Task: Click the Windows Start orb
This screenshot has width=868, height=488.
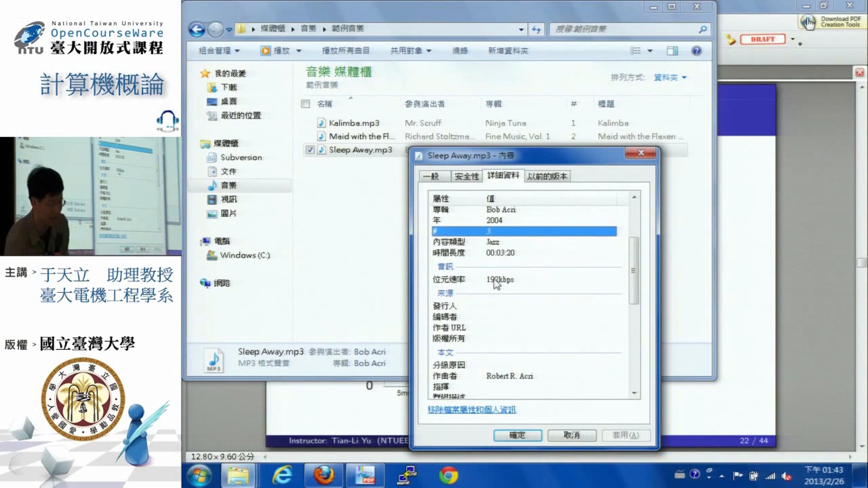Action: (199, 475)
